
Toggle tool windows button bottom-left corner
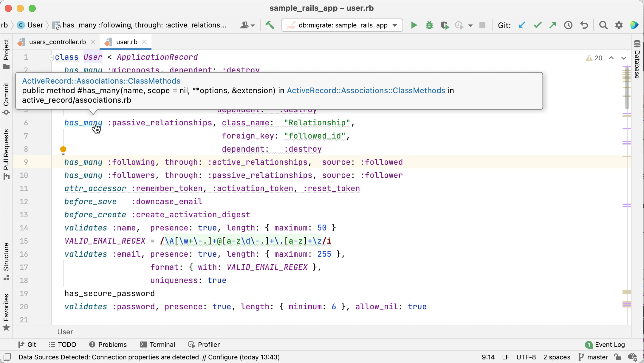coord(7,357)
